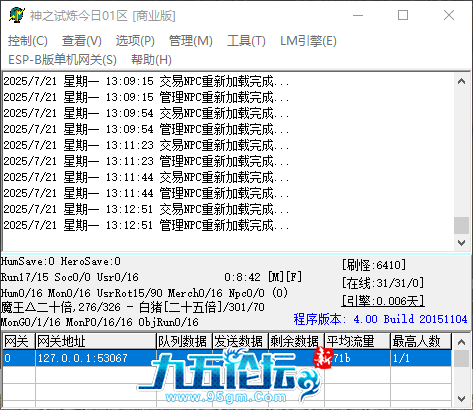The width and height of the screenshot is (473, 410).
Task: Click the [M][F] status indicator
Action: [285, 277]
